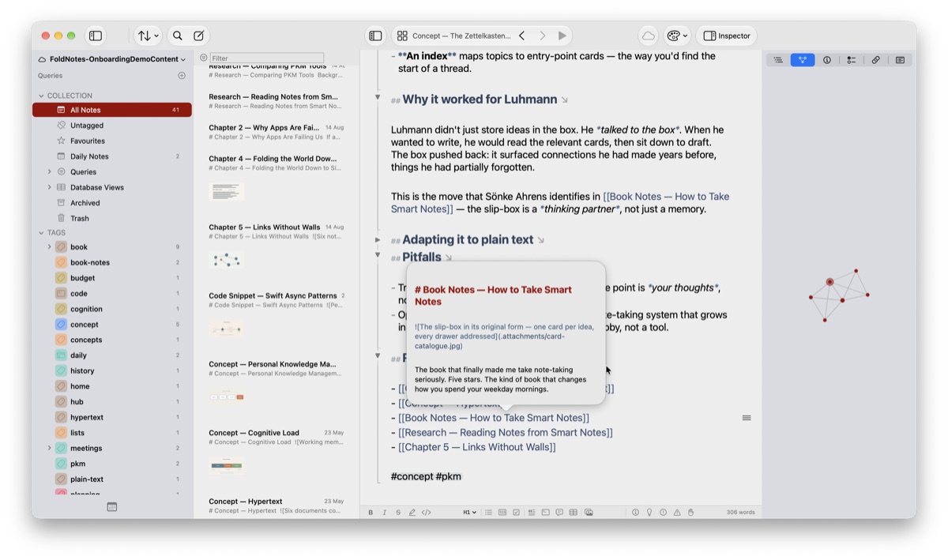Insert a checkbox task item

[x=517, y=513]
